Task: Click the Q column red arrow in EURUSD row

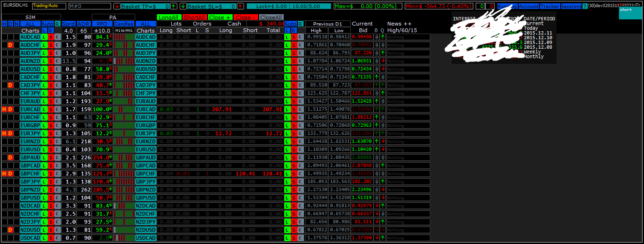Action: point(383,149)
